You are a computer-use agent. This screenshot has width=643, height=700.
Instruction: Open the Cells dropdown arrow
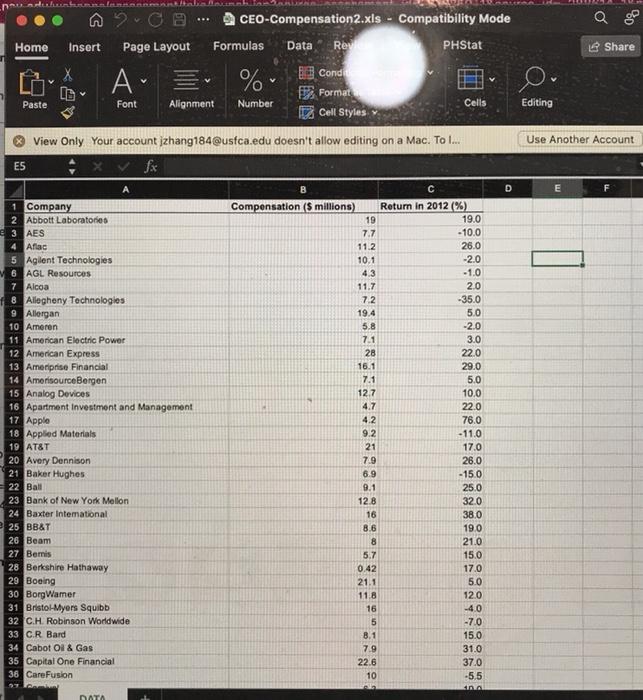[492, 79]
